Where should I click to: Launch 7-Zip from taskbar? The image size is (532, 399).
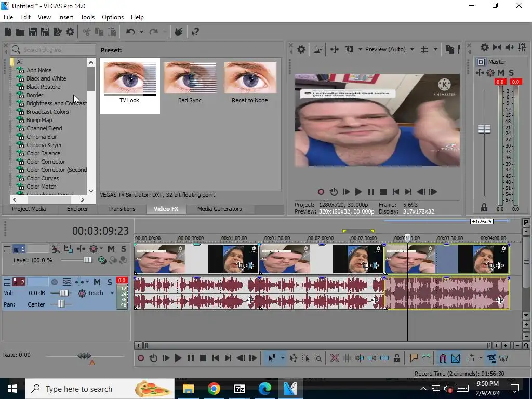239,389
